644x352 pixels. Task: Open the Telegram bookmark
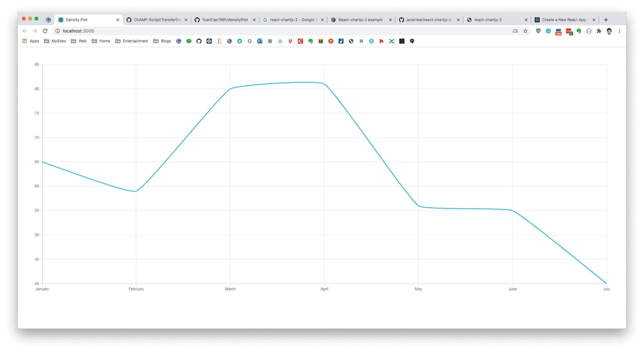click(x=239, y=41)
